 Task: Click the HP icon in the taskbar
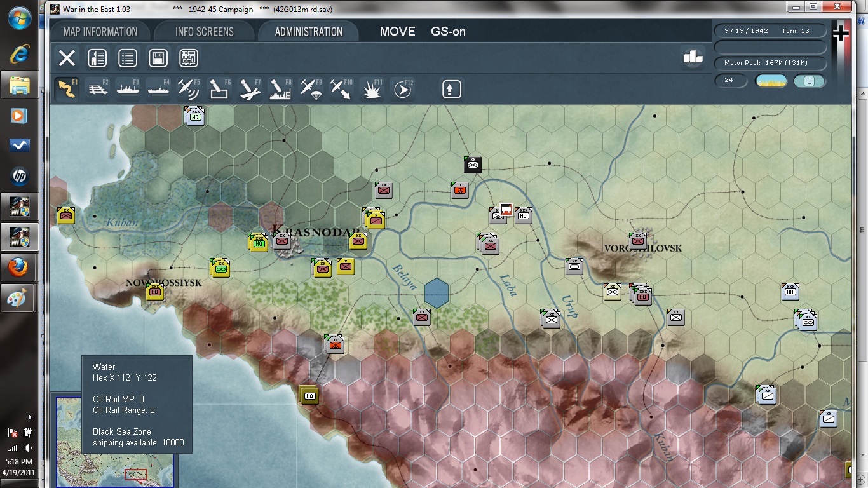click(x=20, y=176)
